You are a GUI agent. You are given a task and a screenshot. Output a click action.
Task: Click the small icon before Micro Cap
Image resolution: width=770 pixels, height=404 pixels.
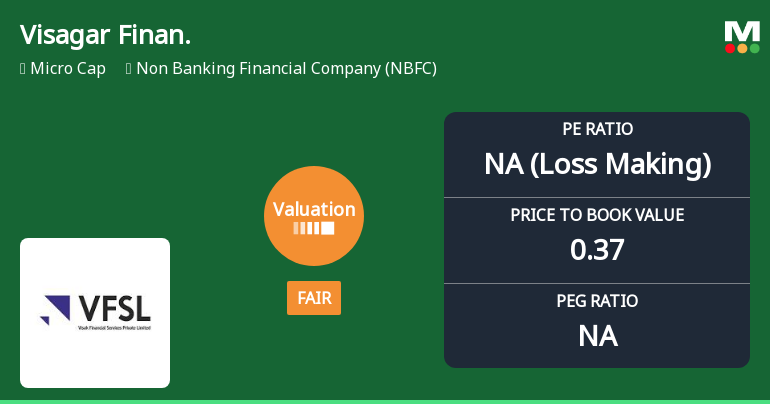[22, 69]
